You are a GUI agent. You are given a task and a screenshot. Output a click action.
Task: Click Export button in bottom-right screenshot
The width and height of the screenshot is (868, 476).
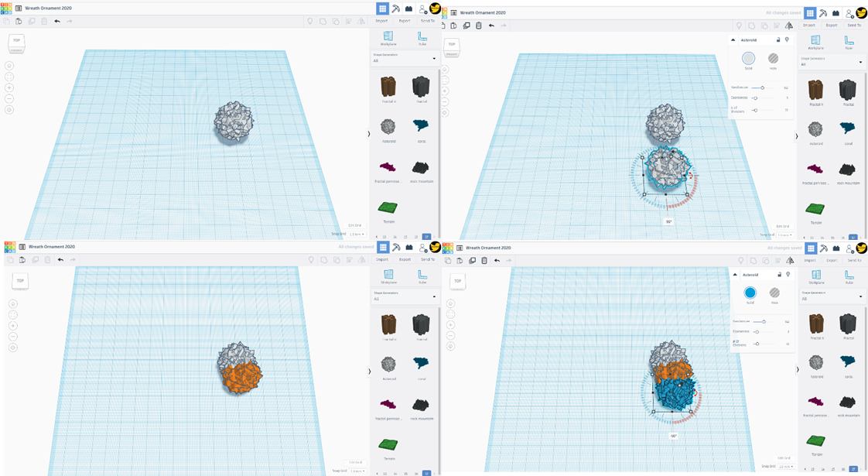coord(832,260)
